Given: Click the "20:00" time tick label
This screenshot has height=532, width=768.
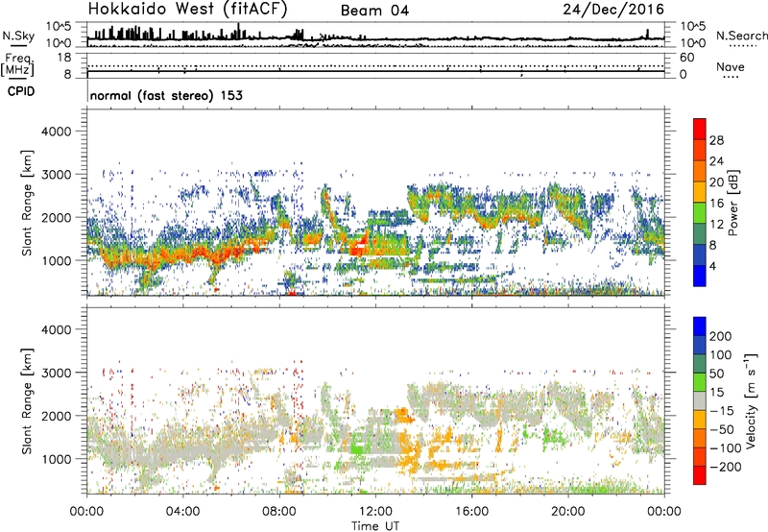Looking at the screenshot, I should click(567, 512).
